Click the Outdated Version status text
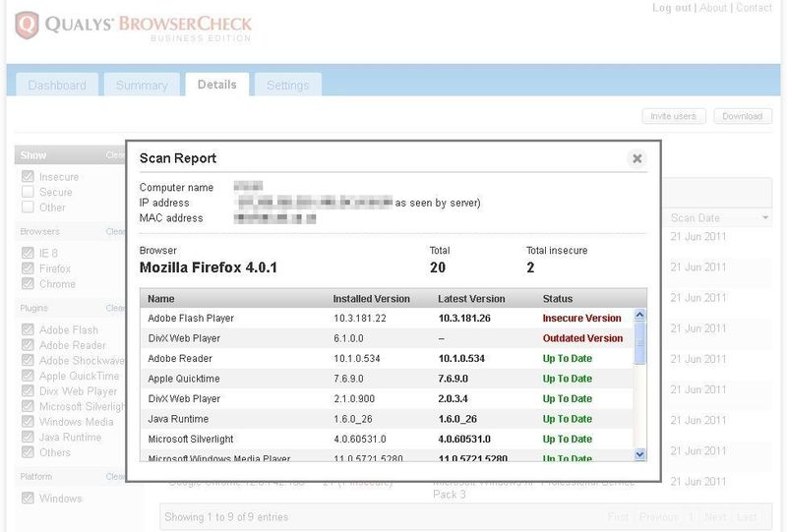This screenshot has width=787, height=532. [582, 338]
